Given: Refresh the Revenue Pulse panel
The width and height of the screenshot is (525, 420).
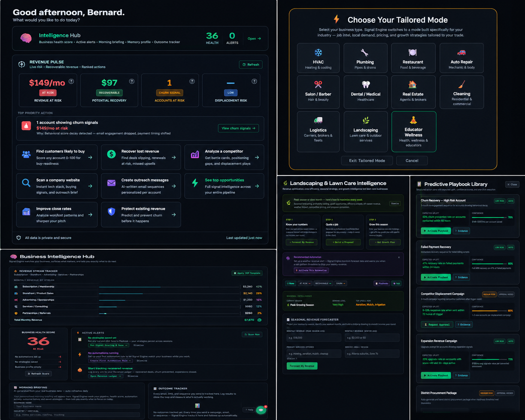Looking at the screenshot, I should pos(251,65).
